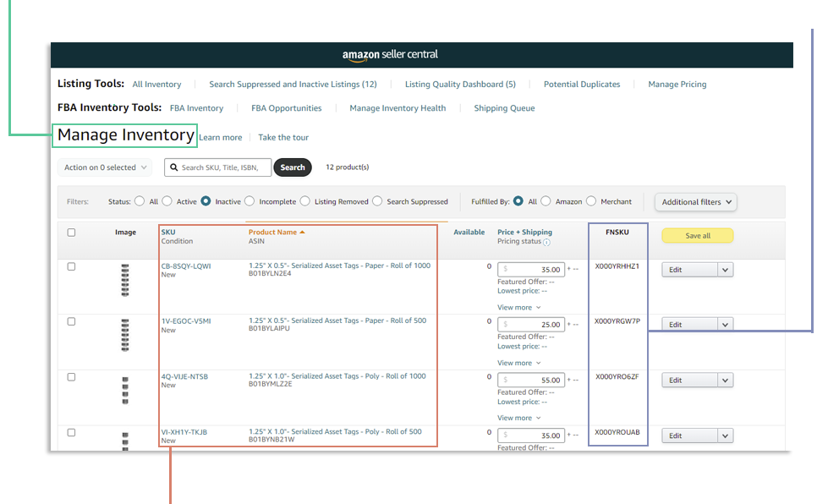Open Manage Inventory Health
Screen dimensions: 817x504
[398, 108]
